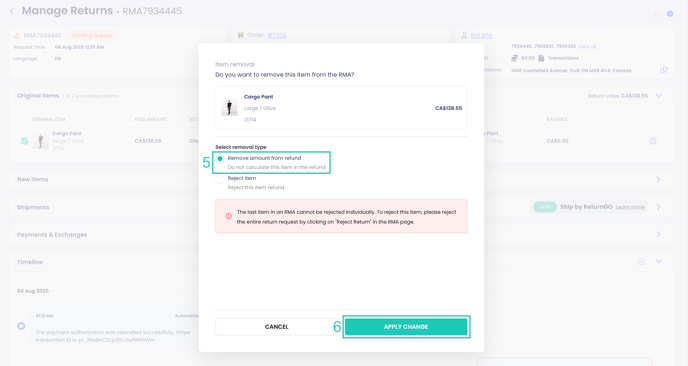Collapse the Original Items section chevron

pos(659,96)
